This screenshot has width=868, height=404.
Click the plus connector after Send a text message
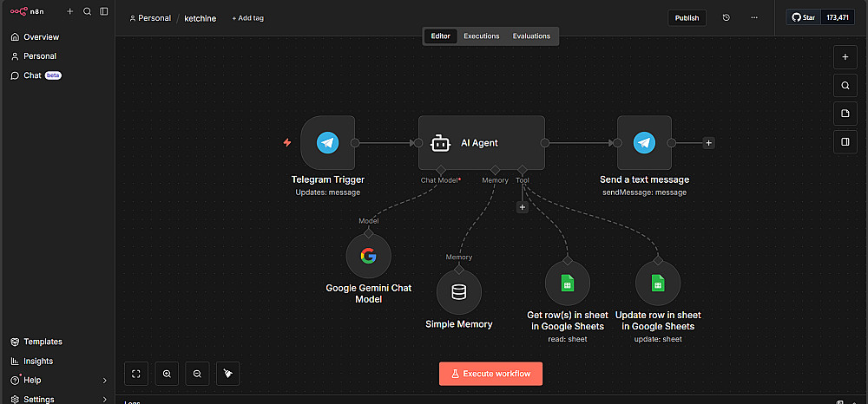(709, 143)
